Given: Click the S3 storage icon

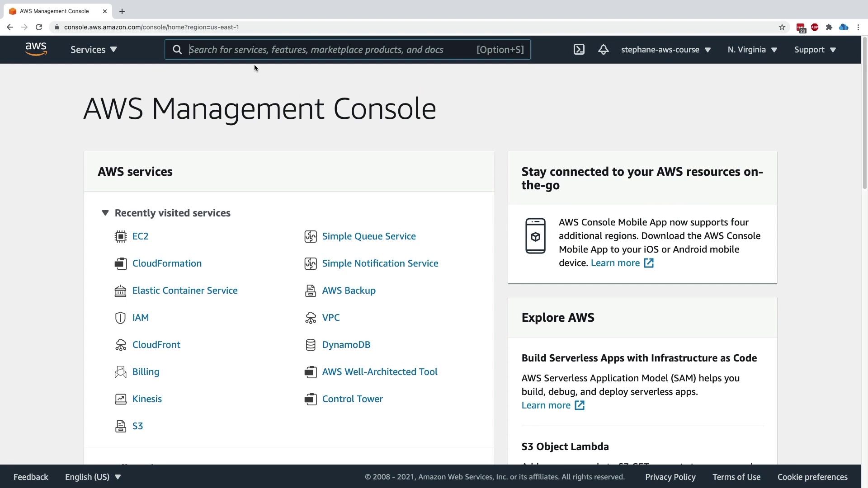Looking at the screenshot, I should point(120,426).
